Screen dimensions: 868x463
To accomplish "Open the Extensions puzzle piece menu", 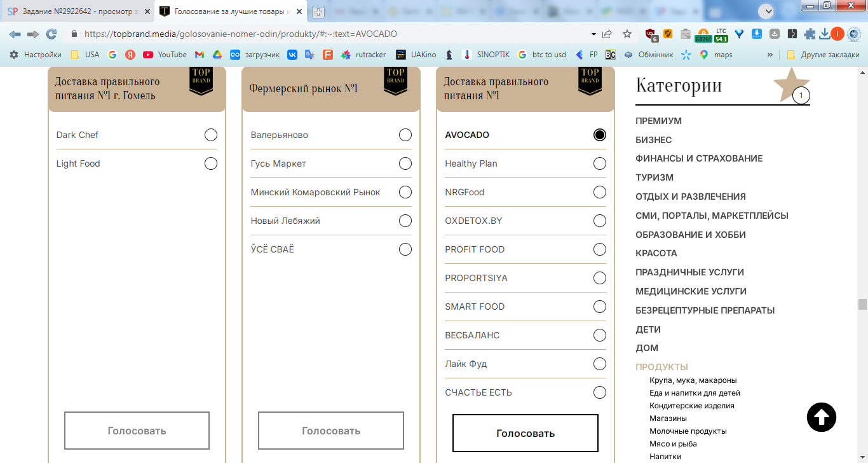I will (810, 34).
